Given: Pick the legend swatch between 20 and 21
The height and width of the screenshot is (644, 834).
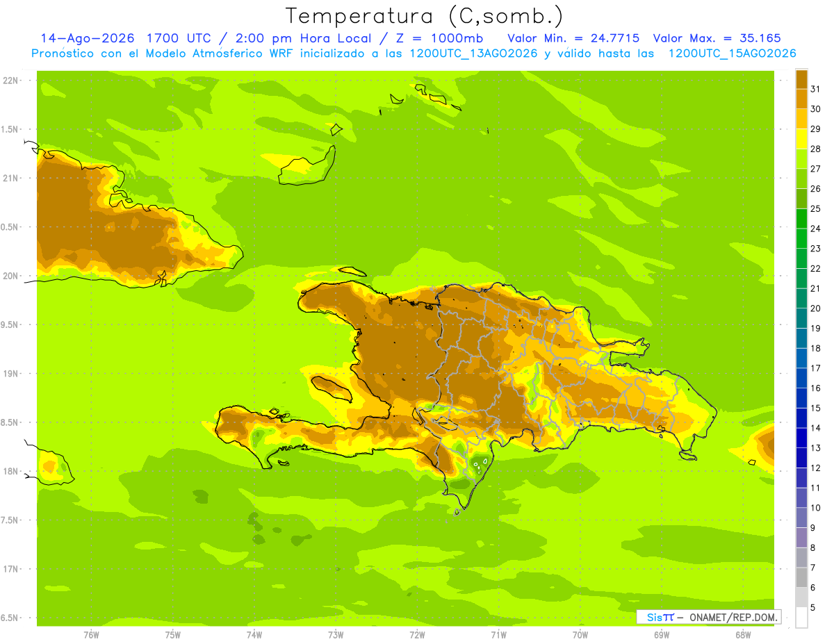Looking at the screenshot, I should point(801,298).
